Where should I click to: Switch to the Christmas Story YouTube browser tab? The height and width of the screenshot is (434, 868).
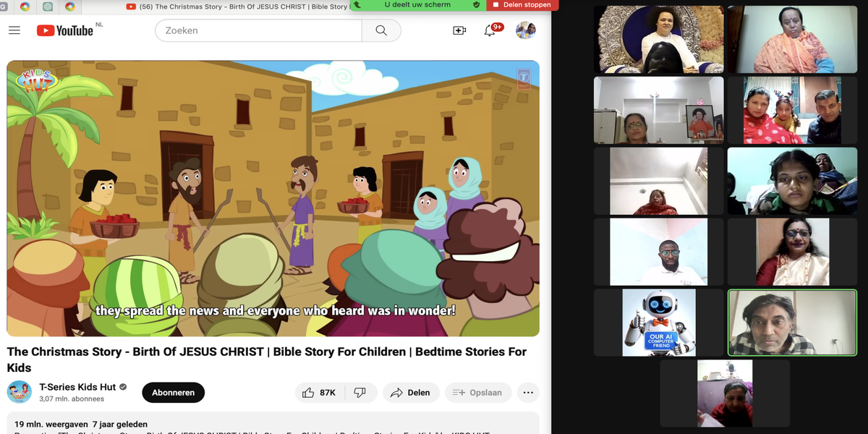pyautogui.click(x=237, y=7)
